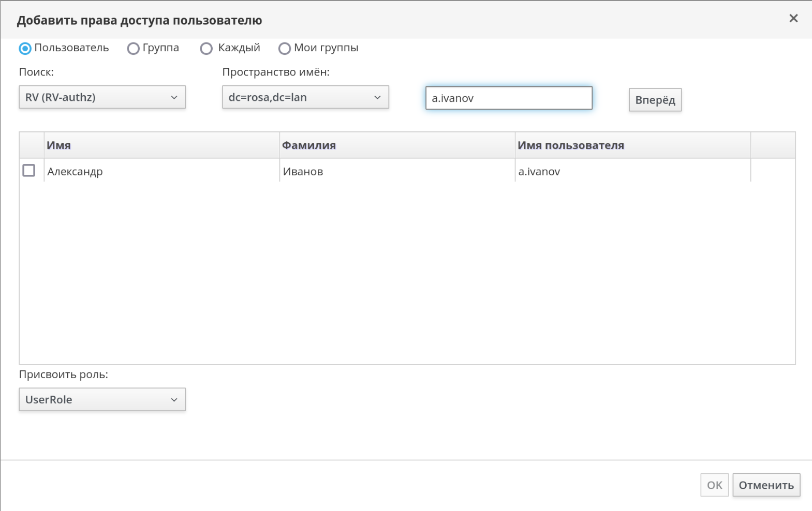812x511 pixels.
Task: Click the search field containing a.ivanov
Action: tap(508, 98)
